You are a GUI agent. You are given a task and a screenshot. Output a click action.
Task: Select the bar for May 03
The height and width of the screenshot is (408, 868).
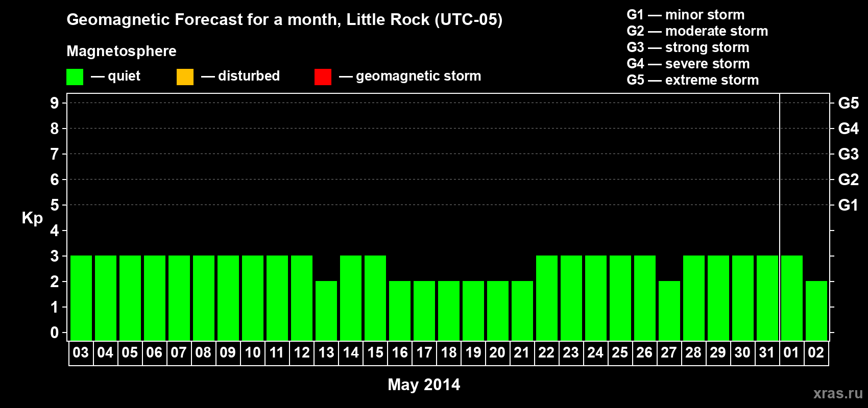click(x=81, y=298)
